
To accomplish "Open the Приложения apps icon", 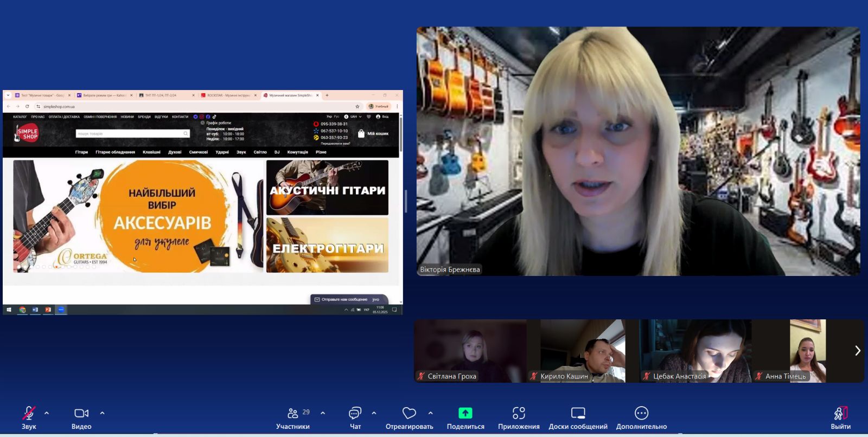I will coord(519,414).
